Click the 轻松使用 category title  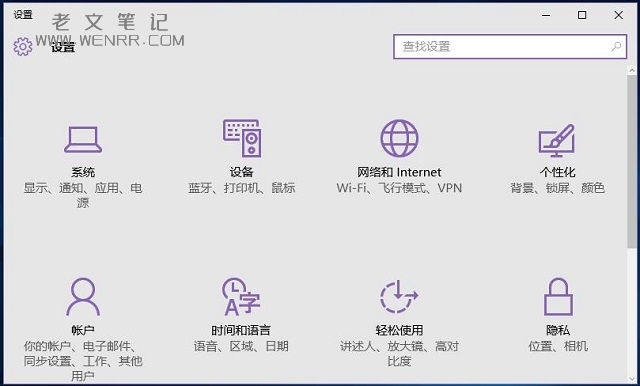(x=399, y=330)
